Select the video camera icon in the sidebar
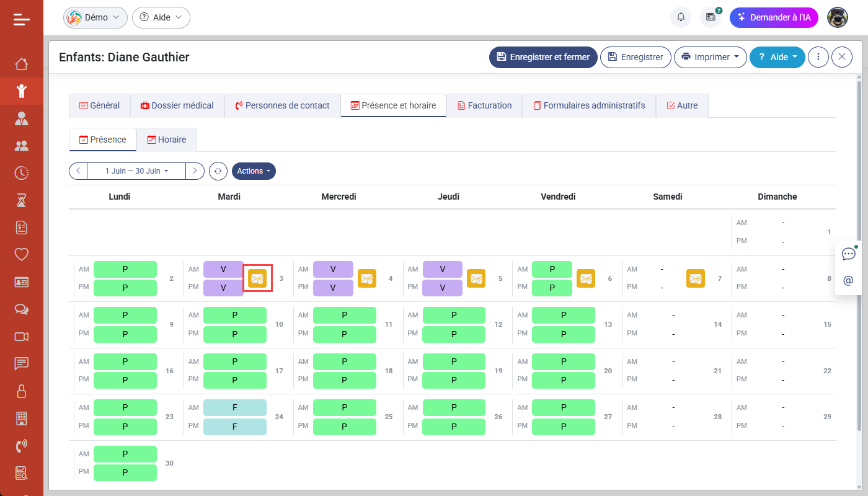This screenshot has width=868, height=496. [22, 337]
